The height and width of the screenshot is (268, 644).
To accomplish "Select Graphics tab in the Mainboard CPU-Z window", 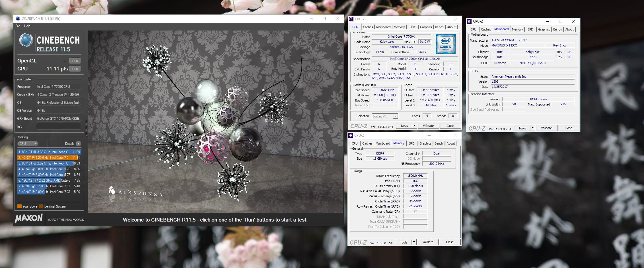I will tap(544, 29).
